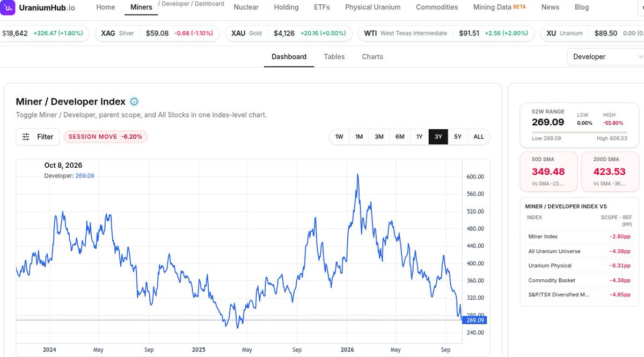Select the 3M chart range
The height and width of the screenshot is (357, 644).
tap(379, 137)
